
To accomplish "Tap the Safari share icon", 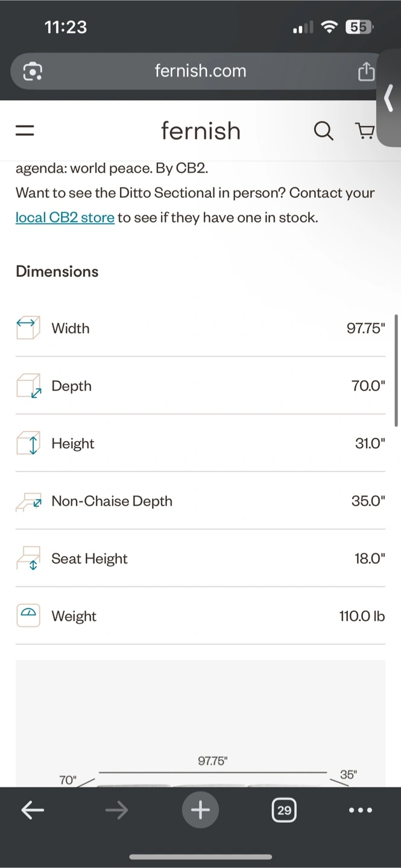I will click(366, 72).
